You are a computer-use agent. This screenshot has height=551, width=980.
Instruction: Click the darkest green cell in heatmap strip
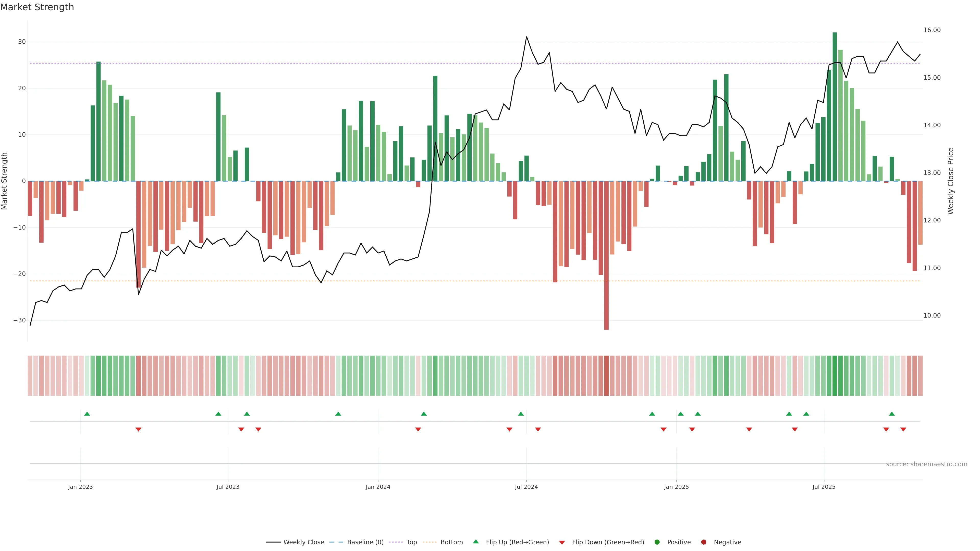pyautogui.click(x=835, y=376)
